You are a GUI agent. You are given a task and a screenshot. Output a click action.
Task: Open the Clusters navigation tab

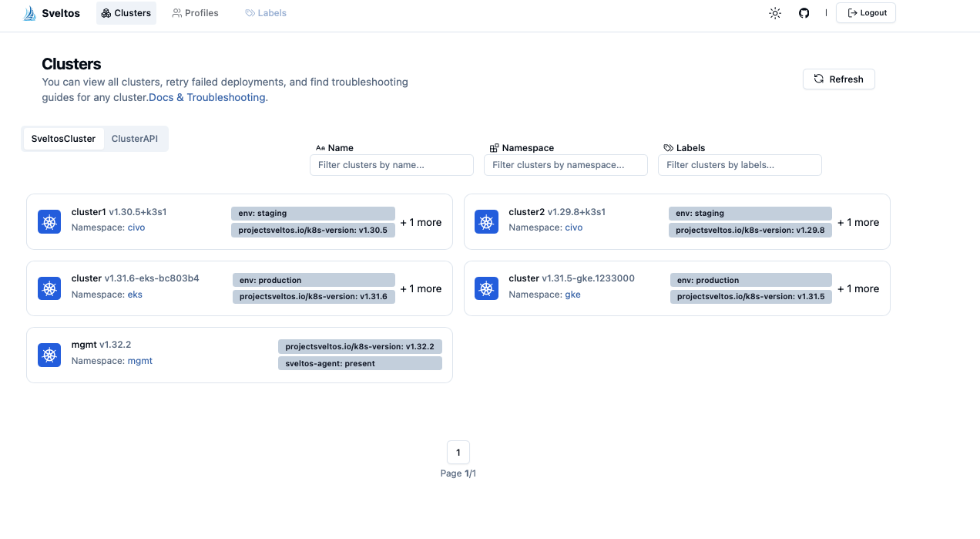click(x=126, y=13)
